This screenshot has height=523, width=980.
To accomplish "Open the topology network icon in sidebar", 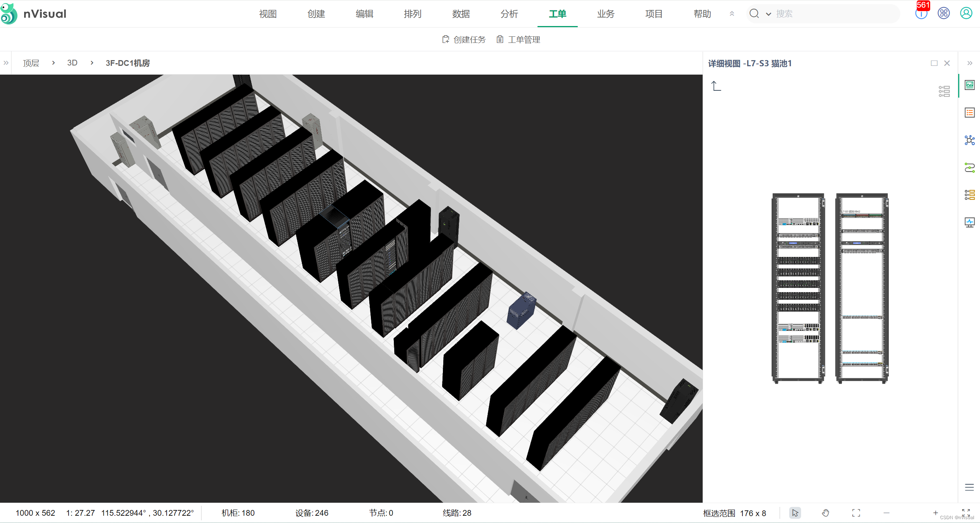I will 970,140.
